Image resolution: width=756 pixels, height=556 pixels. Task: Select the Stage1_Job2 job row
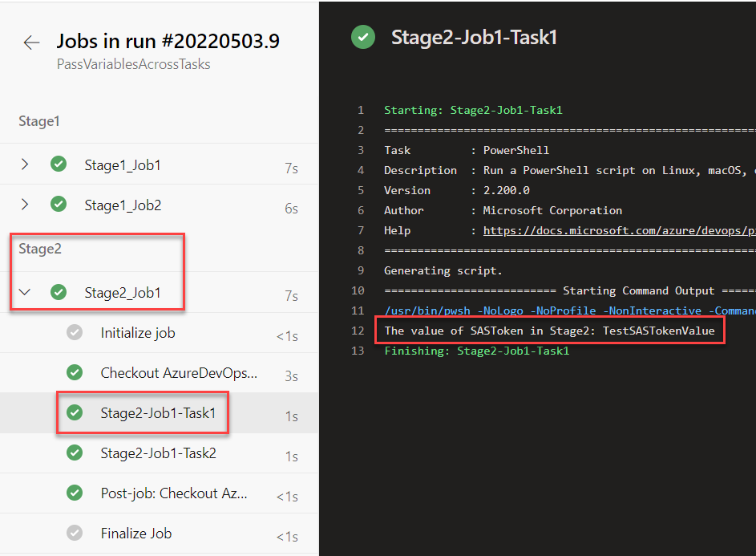[x=159, y=204]
